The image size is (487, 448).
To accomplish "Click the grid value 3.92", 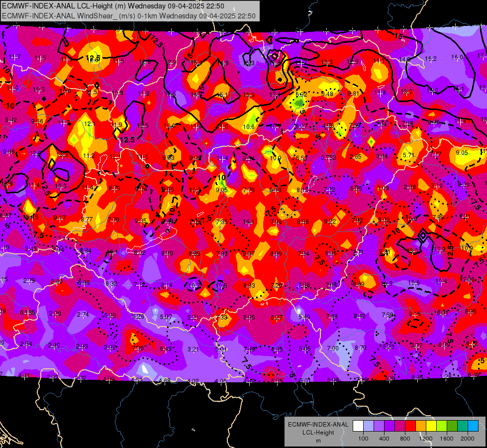I will point(109,347).
